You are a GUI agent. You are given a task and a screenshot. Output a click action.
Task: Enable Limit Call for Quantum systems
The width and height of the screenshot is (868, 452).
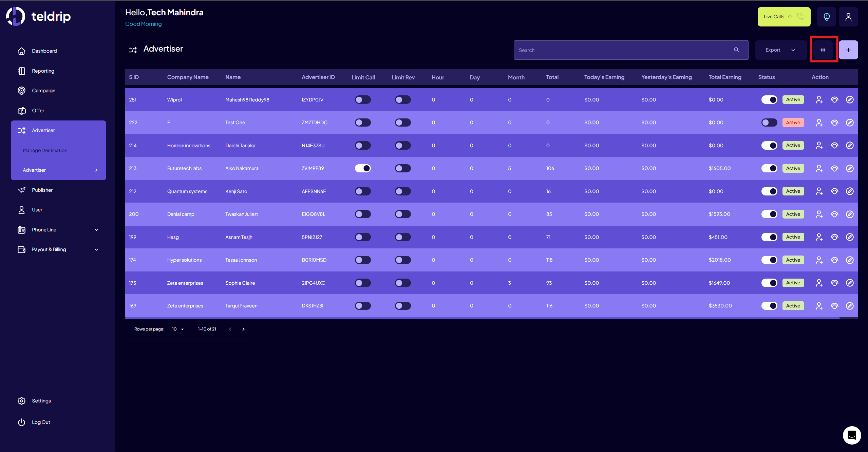click(x=362, y=191)
